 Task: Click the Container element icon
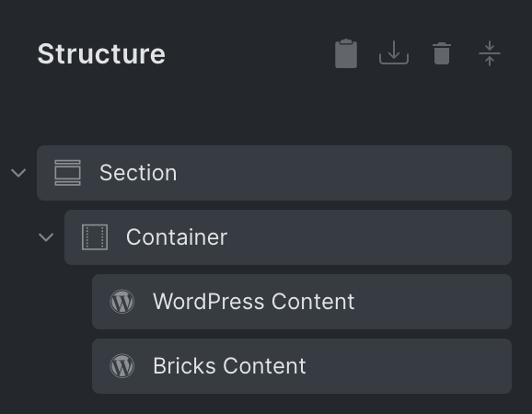click(x=95, y=237)
